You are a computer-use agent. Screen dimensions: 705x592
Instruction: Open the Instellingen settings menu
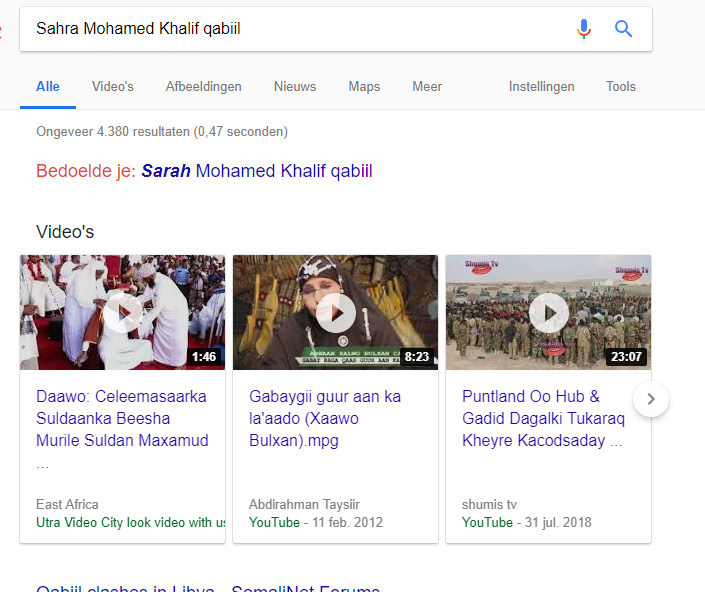coord(541,86)
